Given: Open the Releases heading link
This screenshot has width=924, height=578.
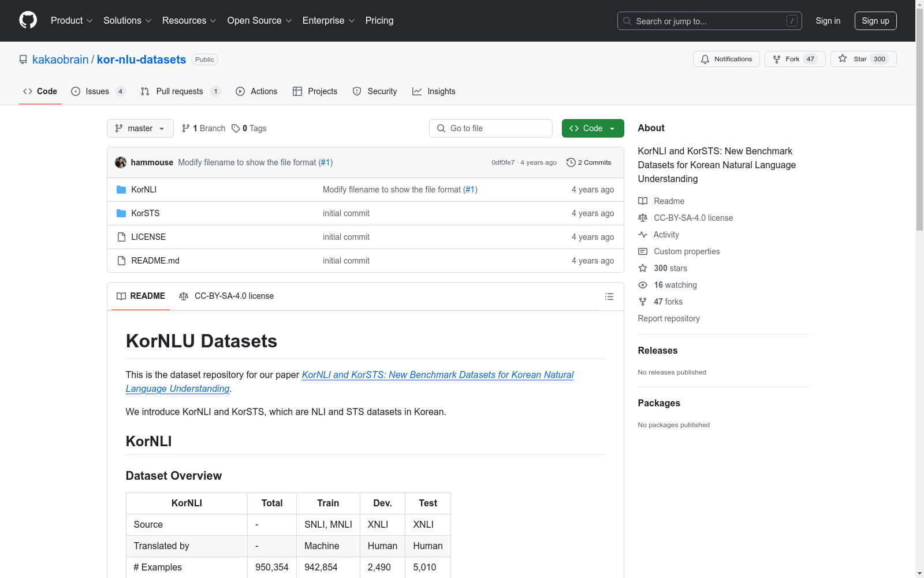Looking at the screenshot, I should [x=658, y=350].
